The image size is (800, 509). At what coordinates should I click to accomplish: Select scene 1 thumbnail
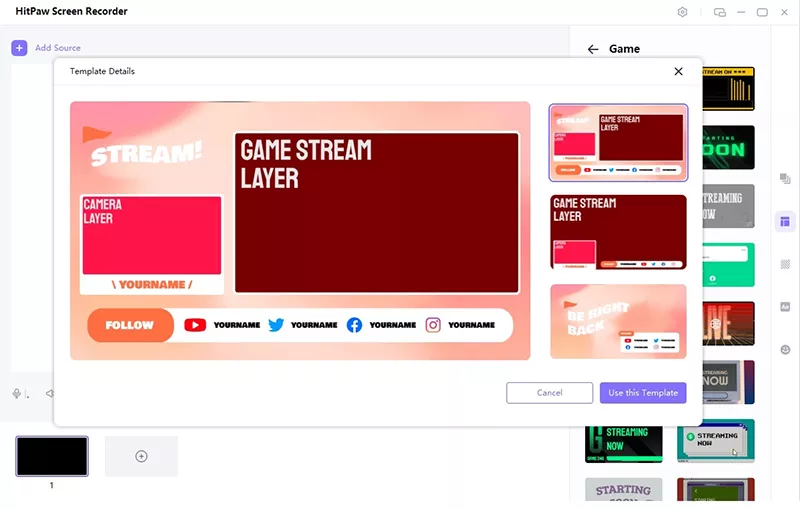52,456
